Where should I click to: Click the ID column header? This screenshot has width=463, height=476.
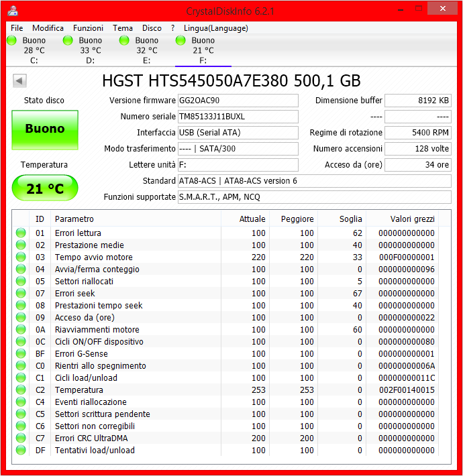tap(40, 219)
